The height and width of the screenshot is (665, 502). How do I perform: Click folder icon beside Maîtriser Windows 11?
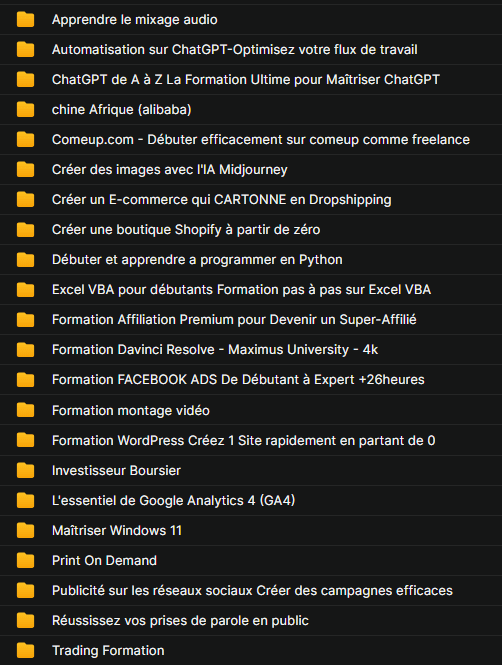click(25, 530)
